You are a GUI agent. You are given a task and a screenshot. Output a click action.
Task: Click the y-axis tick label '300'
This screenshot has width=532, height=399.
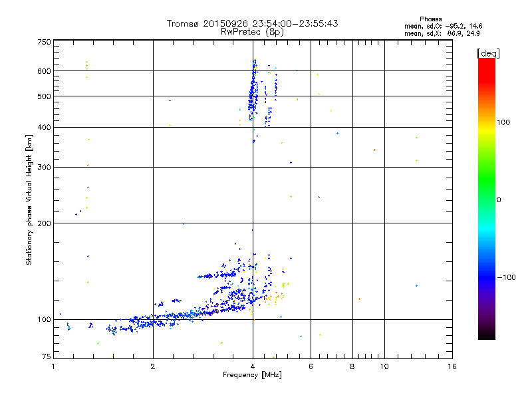tap(44, 168)
